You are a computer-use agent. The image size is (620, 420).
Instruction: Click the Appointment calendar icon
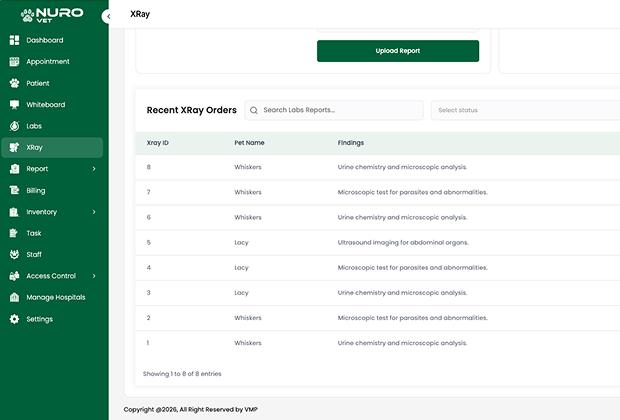(14, 61)
